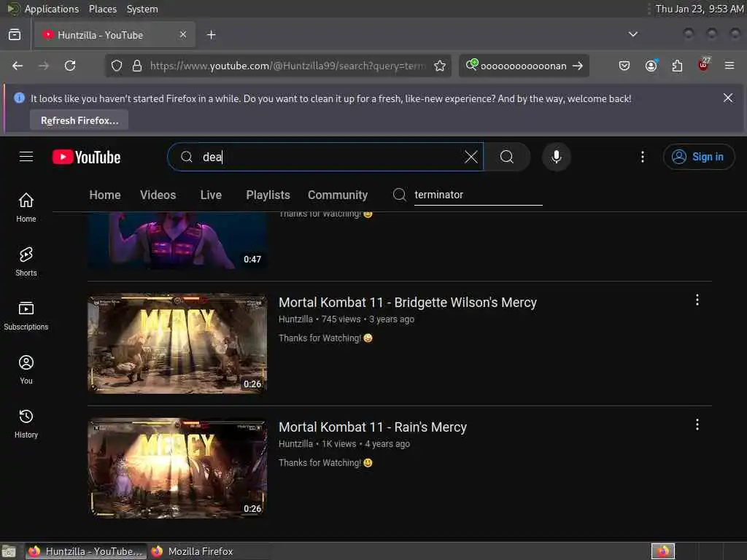Switch to the channel Videos tab
Viewport: 747px width, 560px height.
(x=158, y=195)
